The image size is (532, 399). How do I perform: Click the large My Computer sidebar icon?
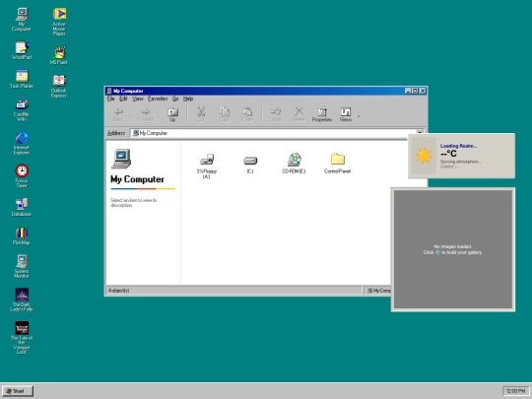tap(121, 159)
